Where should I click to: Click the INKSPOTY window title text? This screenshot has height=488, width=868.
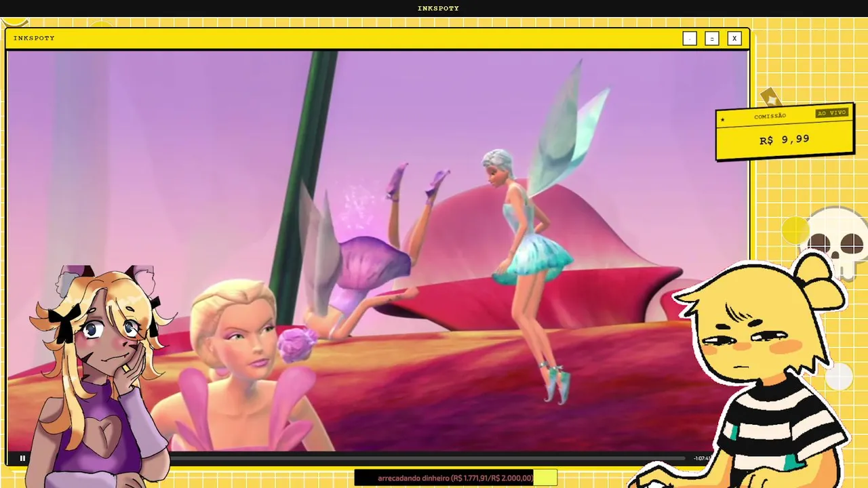tap(34, 39)
